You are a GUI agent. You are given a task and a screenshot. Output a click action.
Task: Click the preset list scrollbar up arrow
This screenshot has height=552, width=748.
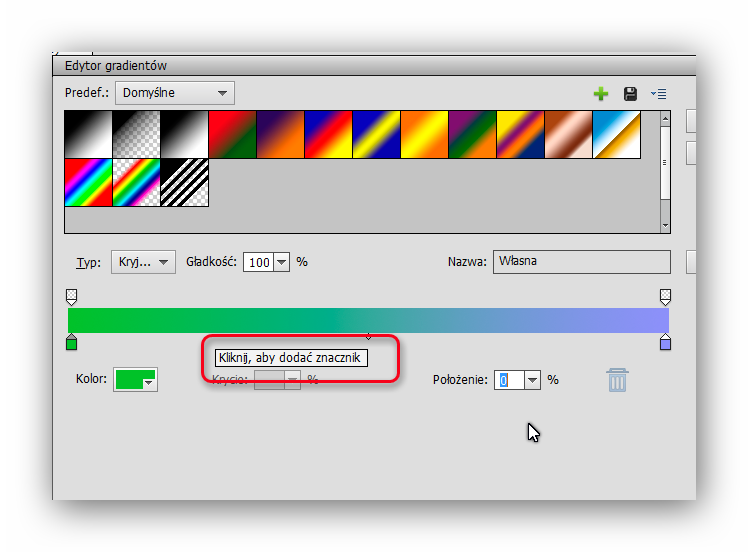pos(665,118)
